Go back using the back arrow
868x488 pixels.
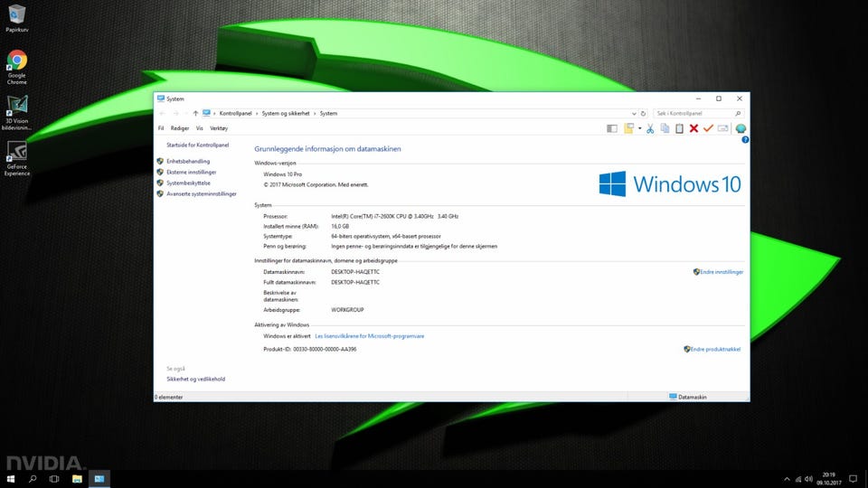click(162, 114)
